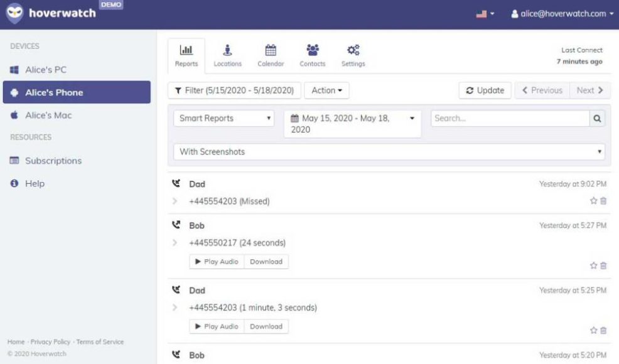Click in the Search field
619x364 pixels.
509,119
